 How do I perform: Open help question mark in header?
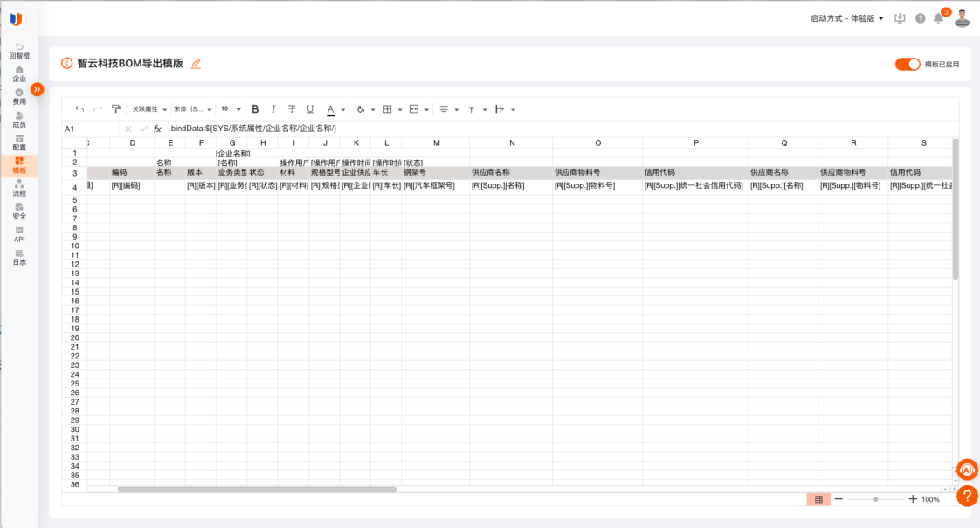(x=920, y=18)
